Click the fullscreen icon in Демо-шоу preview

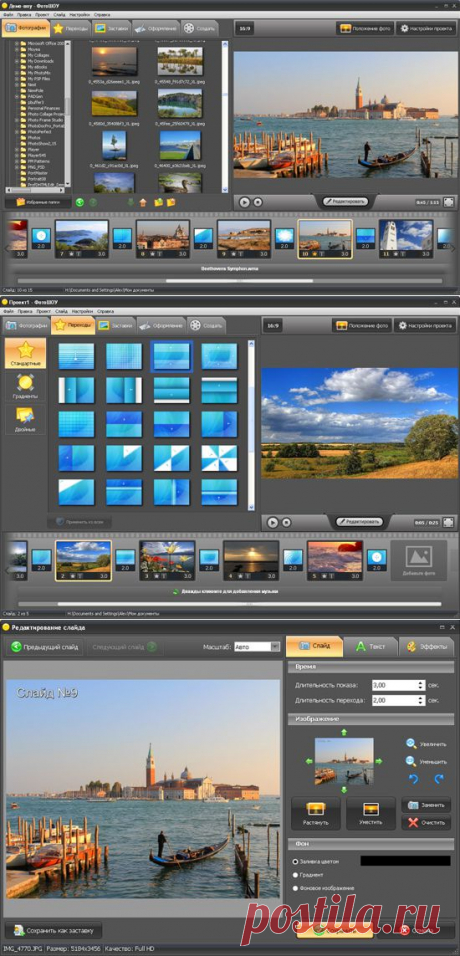point(448,202)
